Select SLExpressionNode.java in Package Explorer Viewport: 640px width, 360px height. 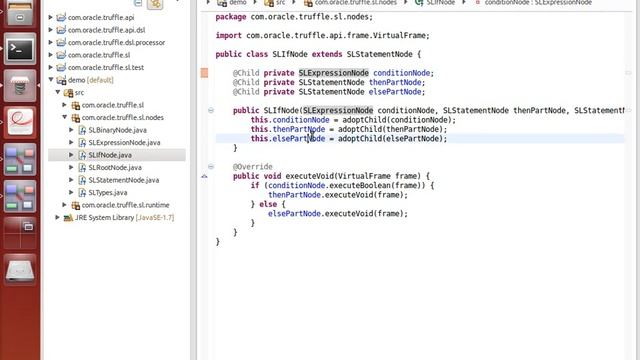click(124, 142)
